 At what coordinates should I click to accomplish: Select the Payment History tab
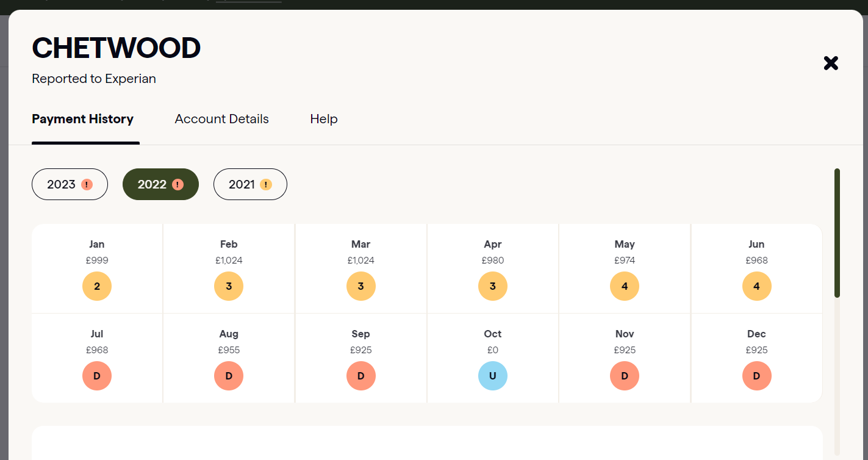pyautogui.click(x=83, y=119)
